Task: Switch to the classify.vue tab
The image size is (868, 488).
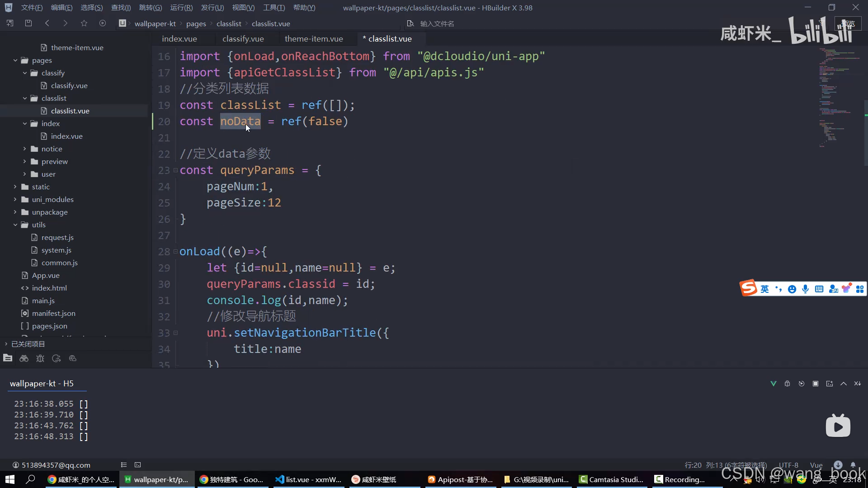Action: (x=243, y=39)
